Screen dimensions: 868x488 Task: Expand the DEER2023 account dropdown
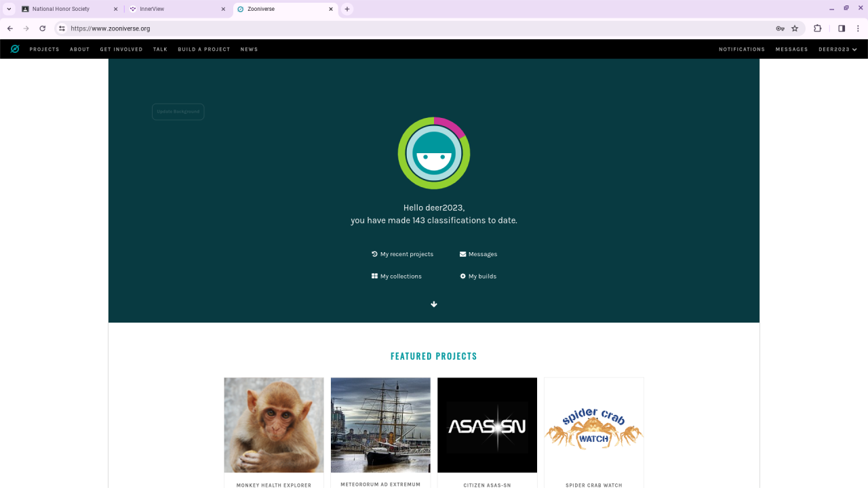(x=837, y=49)
